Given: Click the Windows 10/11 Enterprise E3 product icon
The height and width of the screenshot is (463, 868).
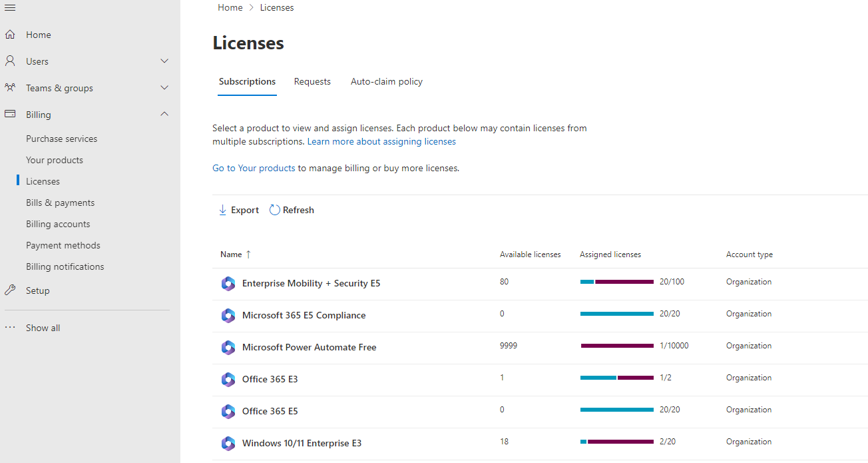Looking at the screenshot, I should (x=228, y=444).
